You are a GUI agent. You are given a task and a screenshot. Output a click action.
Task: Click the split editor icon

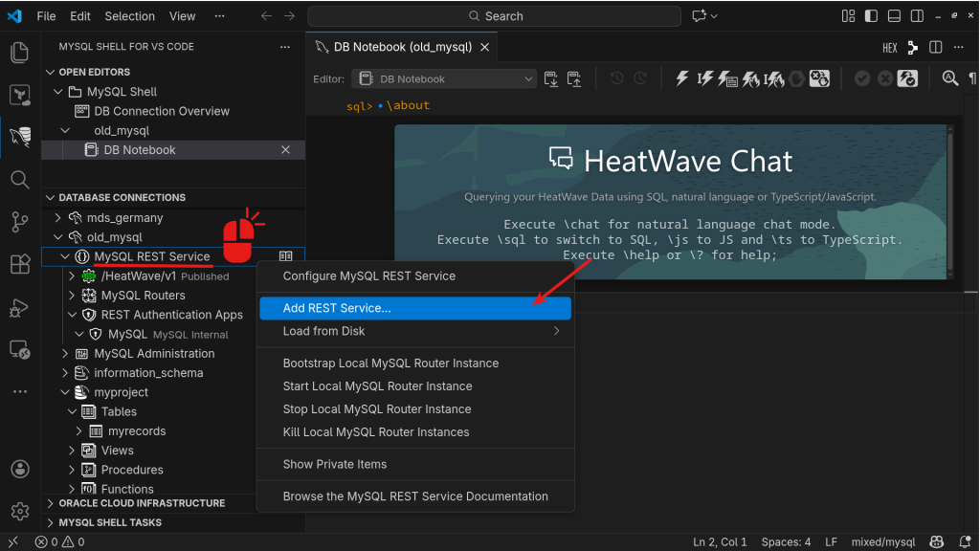click(936, 47)
